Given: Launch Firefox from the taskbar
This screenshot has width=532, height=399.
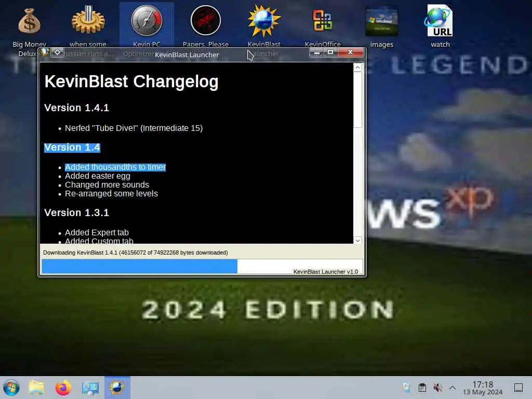Looking at the screenshot, I should (x=63, y=388).
